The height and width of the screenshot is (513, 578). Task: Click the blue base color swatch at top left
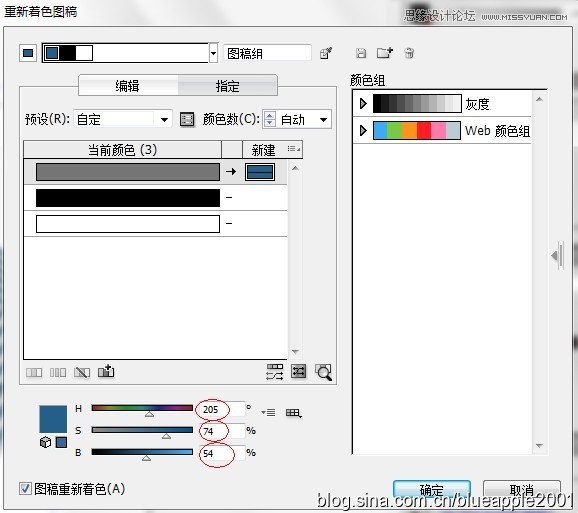click(28, 53)
